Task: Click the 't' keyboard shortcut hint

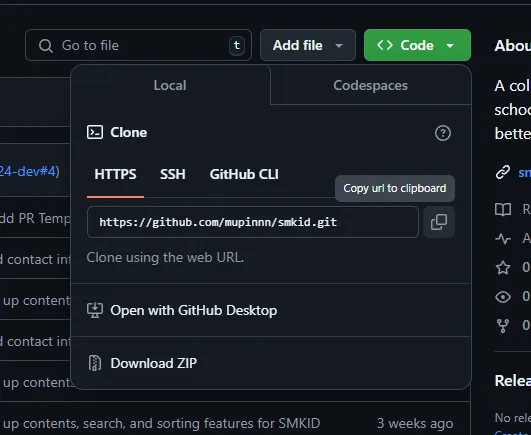Action: click(x=237, y=45)
